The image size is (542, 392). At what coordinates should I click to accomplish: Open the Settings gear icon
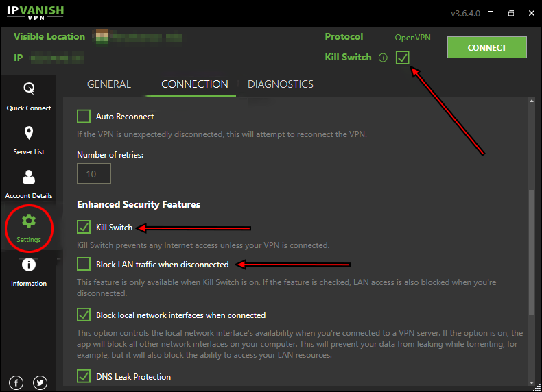29,221
